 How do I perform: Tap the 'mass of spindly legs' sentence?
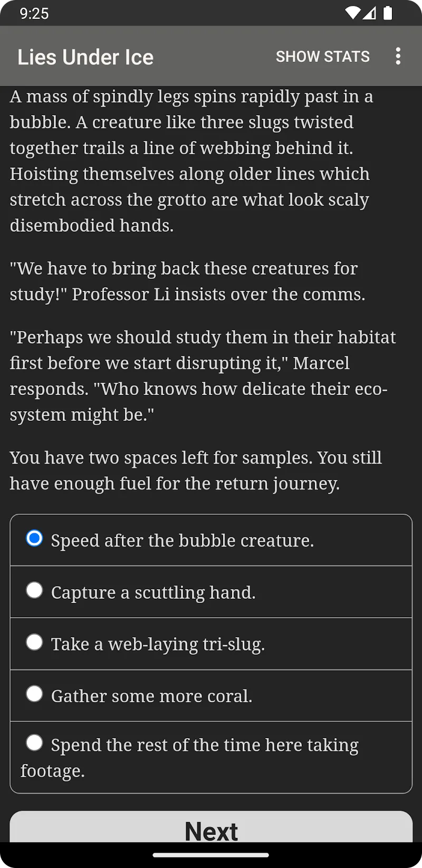coord(191,97)
